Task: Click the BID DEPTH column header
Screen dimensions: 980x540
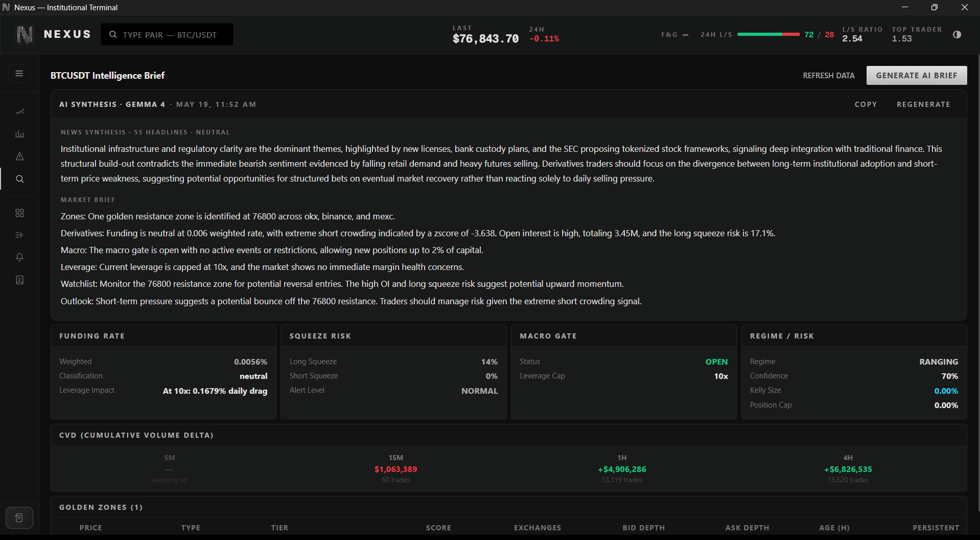Action: 643,528
